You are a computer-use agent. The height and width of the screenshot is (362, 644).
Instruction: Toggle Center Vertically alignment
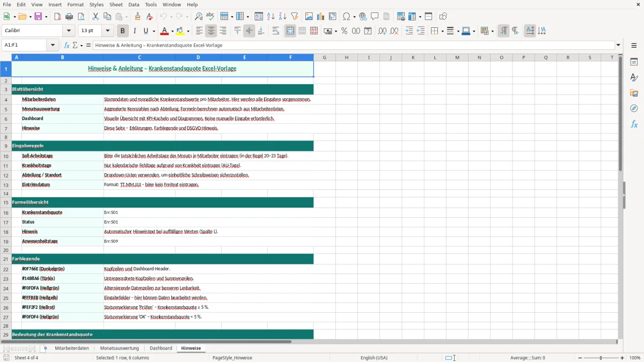click(249, 31)
